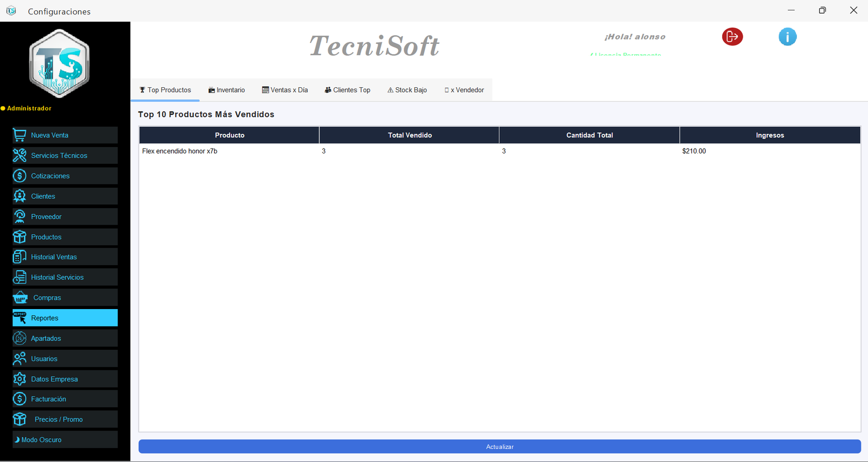The image size is (868, 462).
Task: Toggle Modo Oscuro dark mode
Action: coord(65,440)
